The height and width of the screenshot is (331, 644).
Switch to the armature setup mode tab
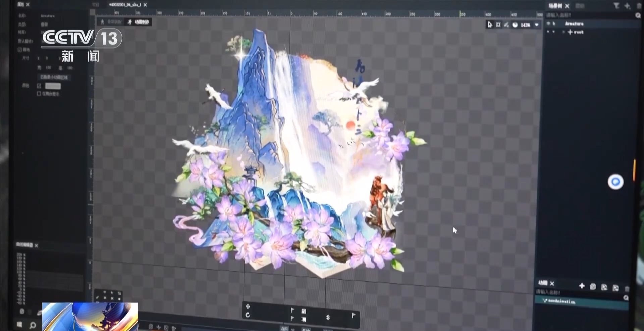[111, 22]
